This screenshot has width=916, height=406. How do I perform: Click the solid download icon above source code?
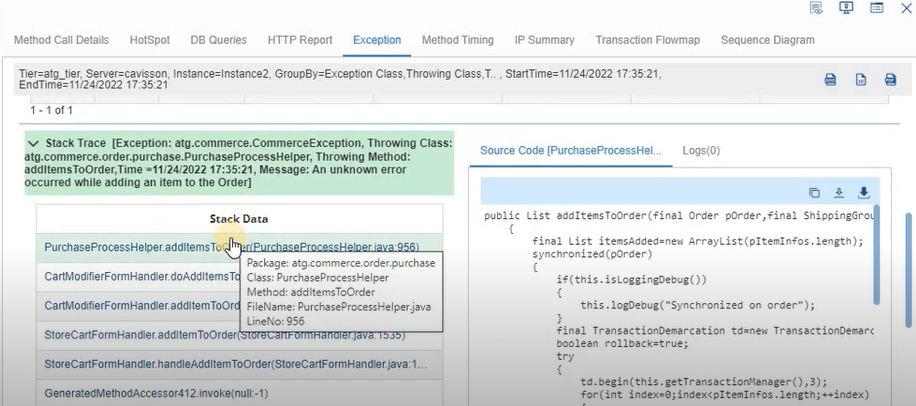click(x=864, y=193)
